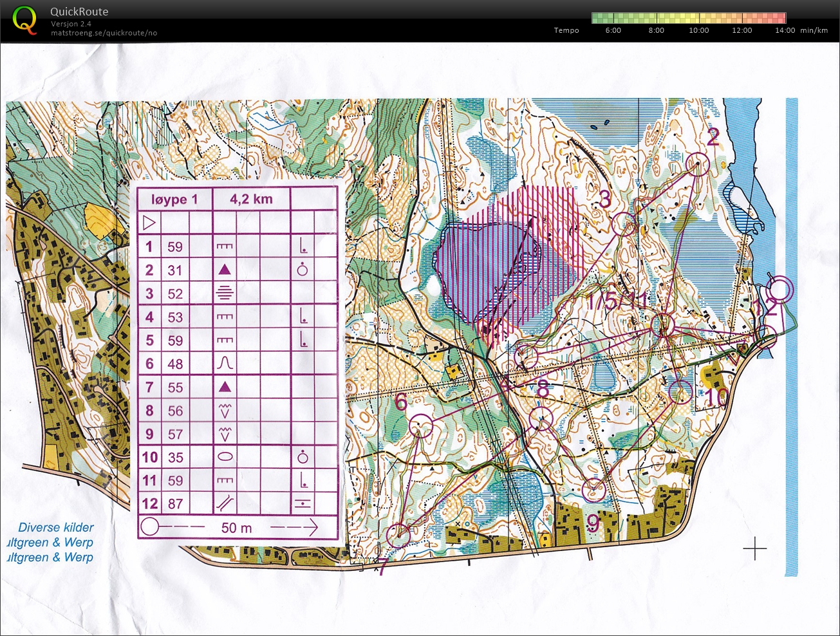Click the Tempo legend label
This screenshot has height=636, width=840.
[566, 30]
